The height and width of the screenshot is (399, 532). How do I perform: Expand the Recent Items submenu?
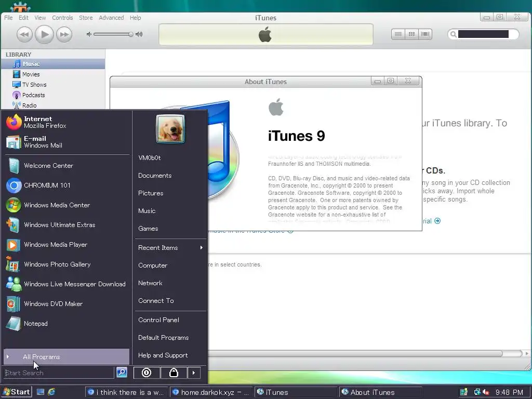tap(170, 248)
